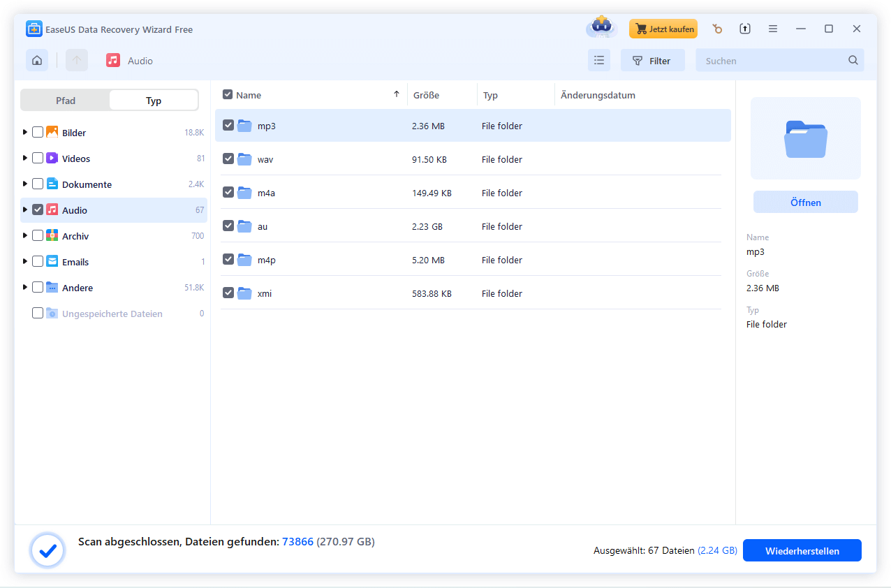Click the Audio music-note breadcrumb icon

[x=113, y=60]
